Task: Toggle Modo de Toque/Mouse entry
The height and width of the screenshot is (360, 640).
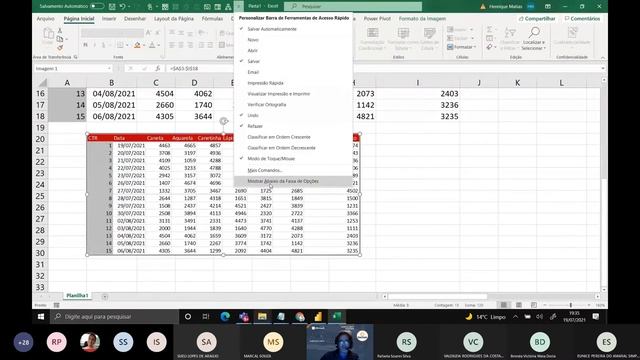Action: (x=293, y=158)
